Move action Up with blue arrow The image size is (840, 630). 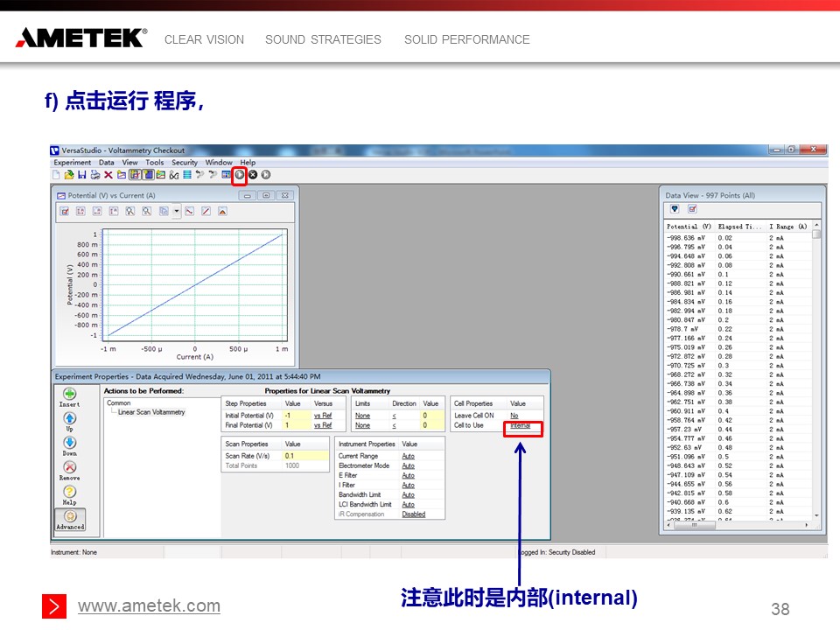click(x=69, y=419)
